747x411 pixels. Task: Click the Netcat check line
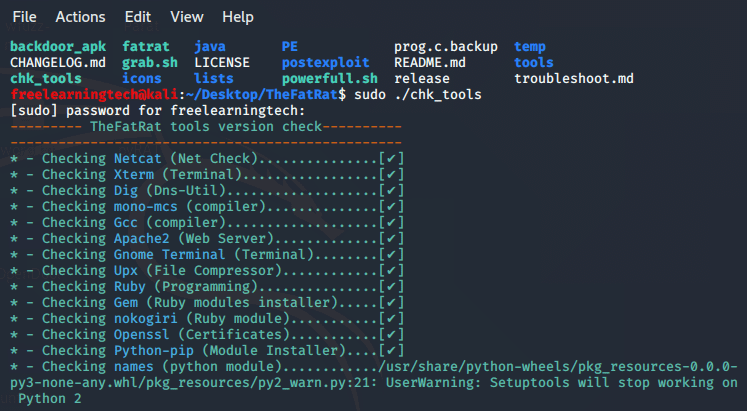[207, 159]
